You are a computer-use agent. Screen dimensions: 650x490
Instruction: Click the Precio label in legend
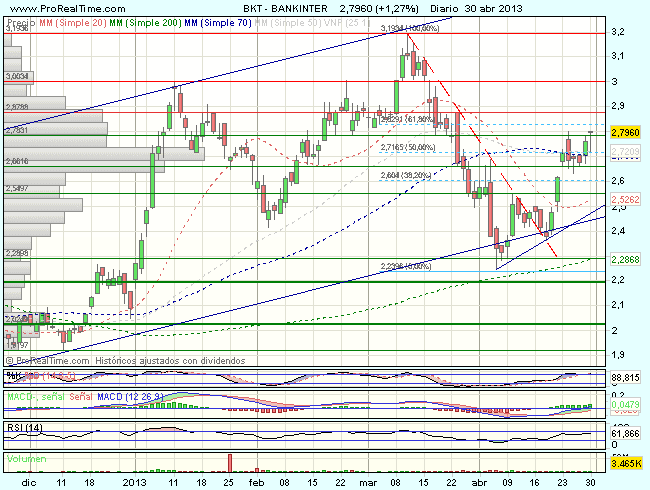19,20
